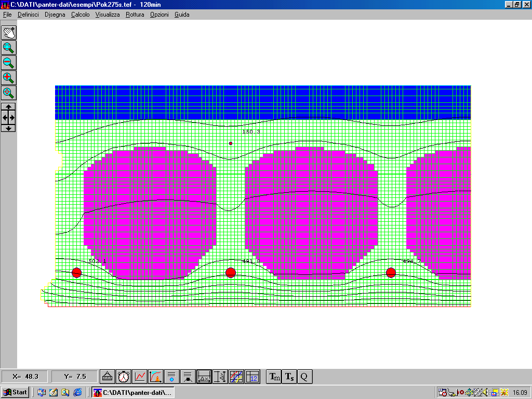Expand the Rottura menu

pyautogui.click(x=135, y=15)
